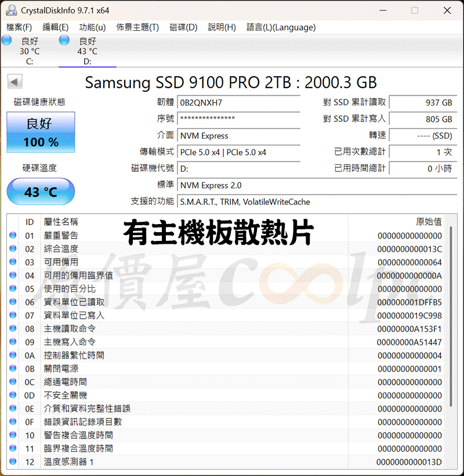Click raw value 000000000013C

point(409,249)
